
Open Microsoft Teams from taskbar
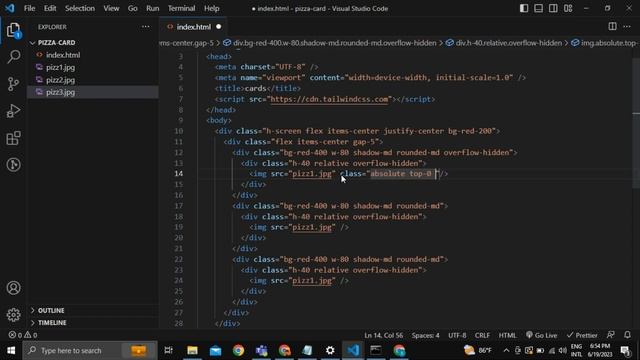coord(261,350)
